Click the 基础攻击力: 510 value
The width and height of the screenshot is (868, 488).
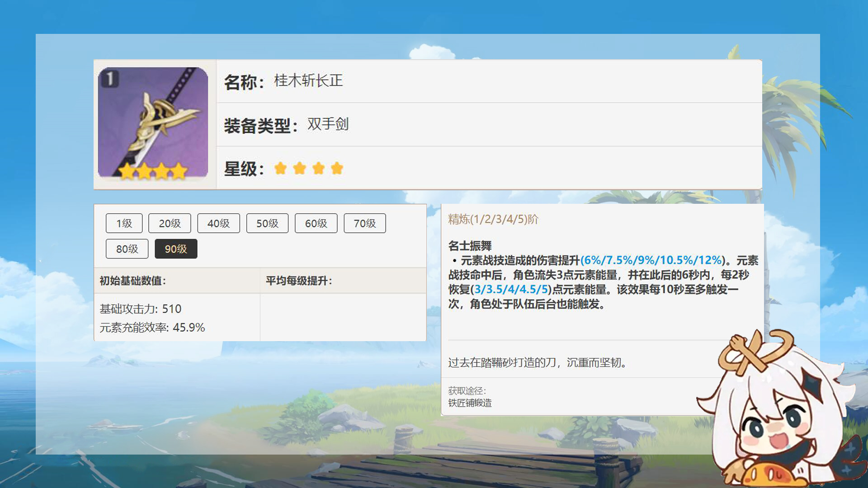pos(140,309)
